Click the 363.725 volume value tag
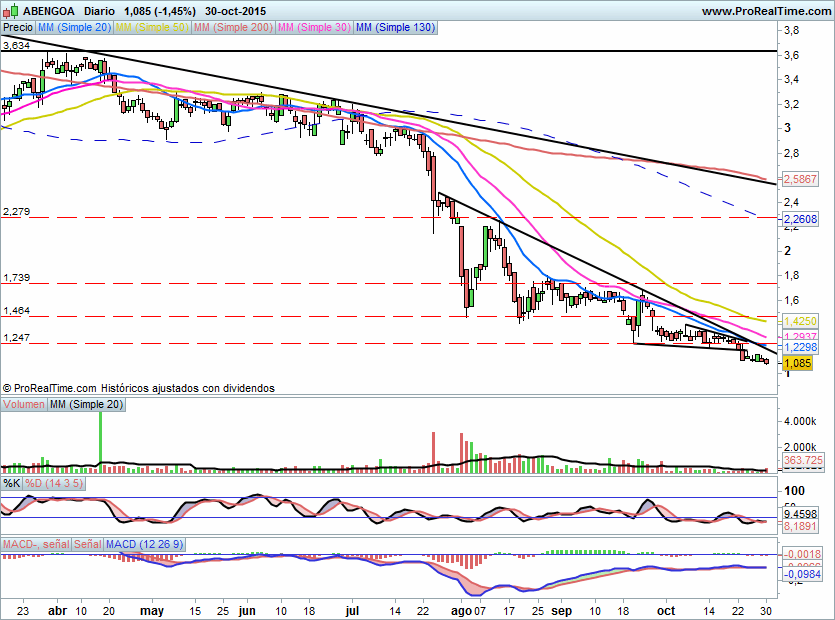Image resolution: width=835 pixels, height=620 pixels. [x=803, y=460]
